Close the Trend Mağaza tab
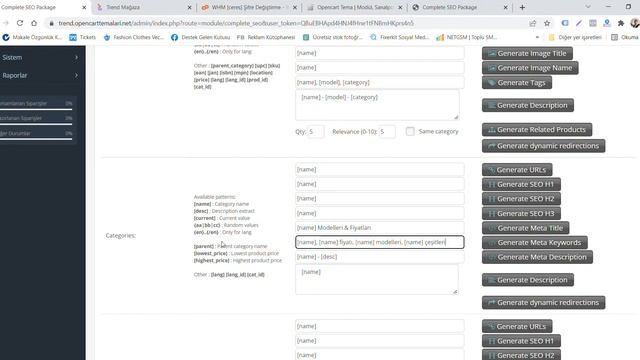The width and height of the screenshot is (640, 360). point(189,7)
